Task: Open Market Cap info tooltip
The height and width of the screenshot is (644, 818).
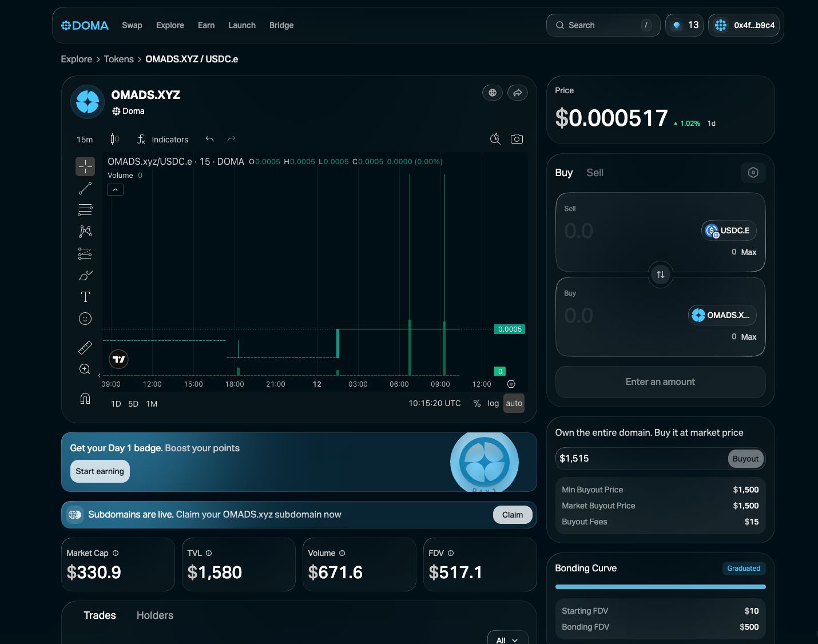Action: tap(116, 553)
